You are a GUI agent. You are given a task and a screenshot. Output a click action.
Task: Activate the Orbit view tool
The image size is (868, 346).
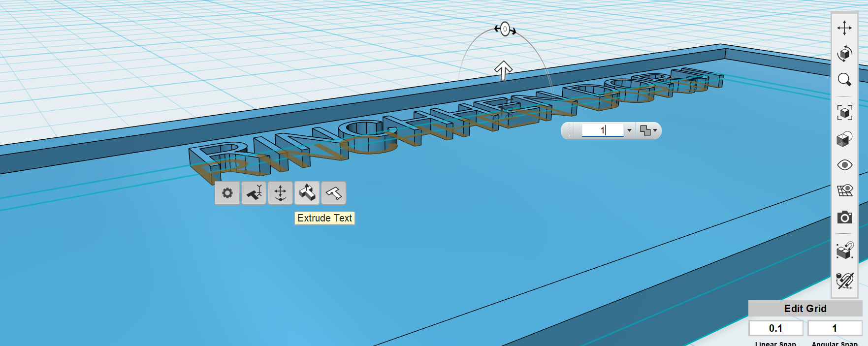click(844, 53)
